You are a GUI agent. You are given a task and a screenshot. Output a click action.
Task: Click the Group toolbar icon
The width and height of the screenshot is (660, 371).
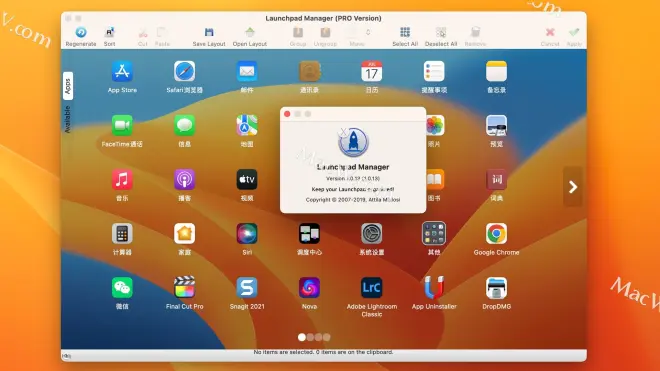click(298, 32)
